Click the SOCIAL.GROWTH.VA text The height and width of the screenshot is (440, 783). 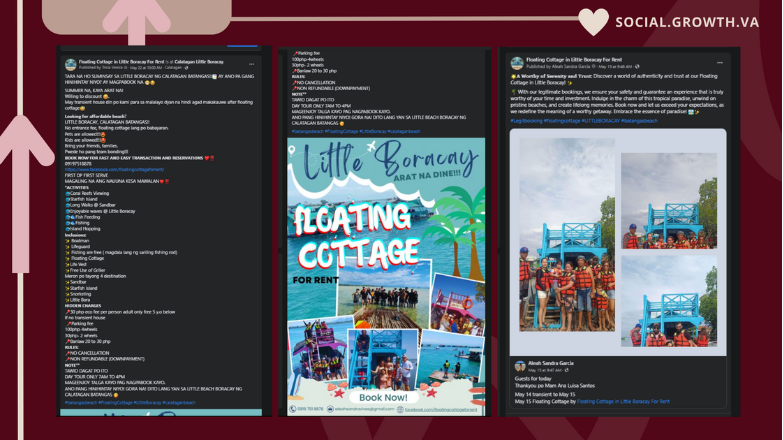tap(687, 22)
